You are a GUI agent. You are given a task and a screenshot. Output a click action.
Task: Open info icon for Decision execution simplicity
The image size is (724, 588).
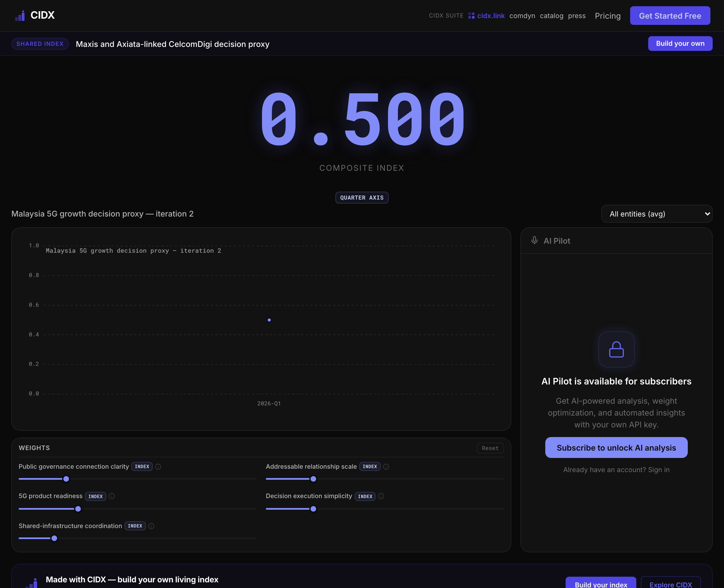tap(381, 496)
